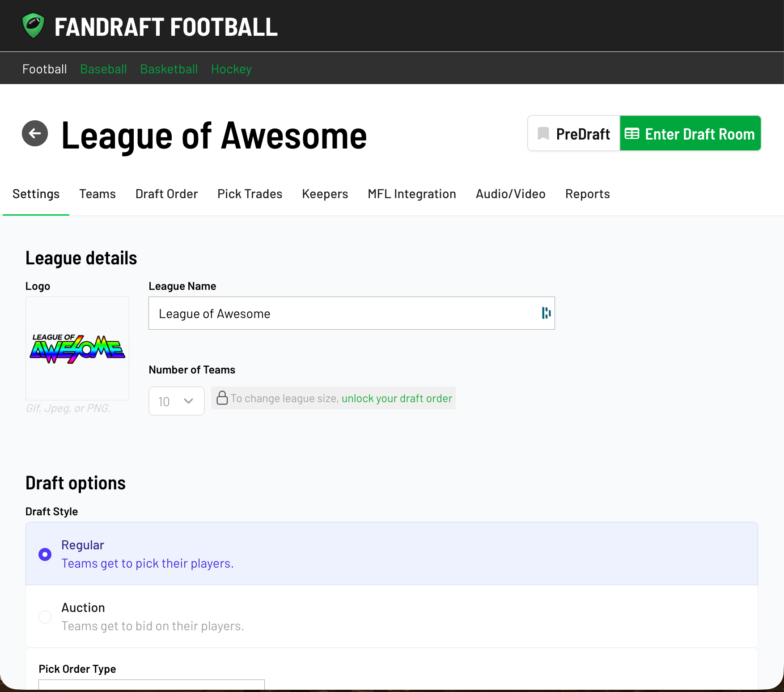Click the PreDraft button

pos(574,133)
